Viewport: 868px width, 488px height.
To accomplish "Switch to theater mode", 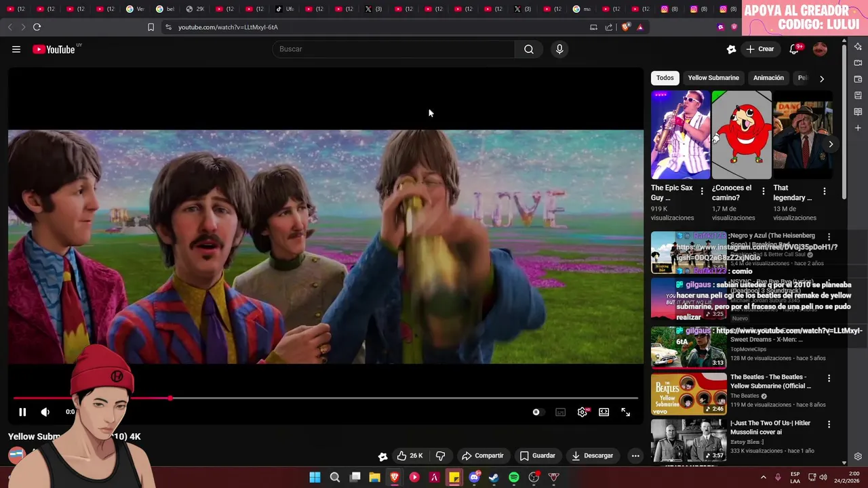I will [x=604, y=412].
